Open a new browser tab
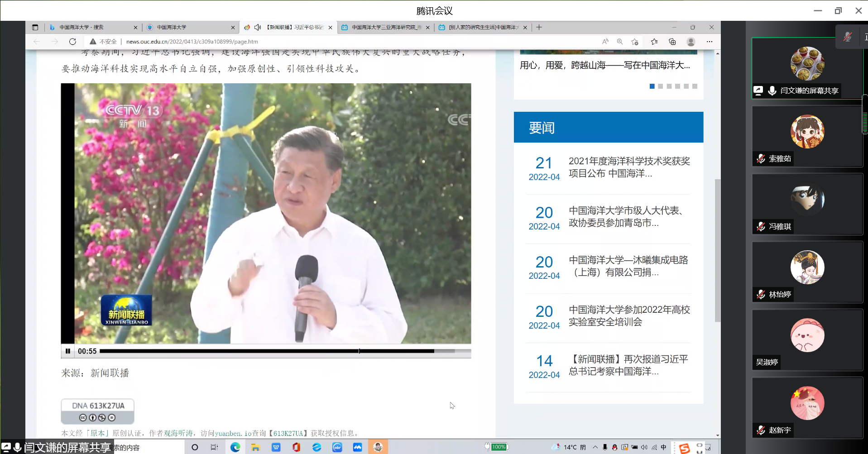Screen dimensions: 868x454 (539, 28)
